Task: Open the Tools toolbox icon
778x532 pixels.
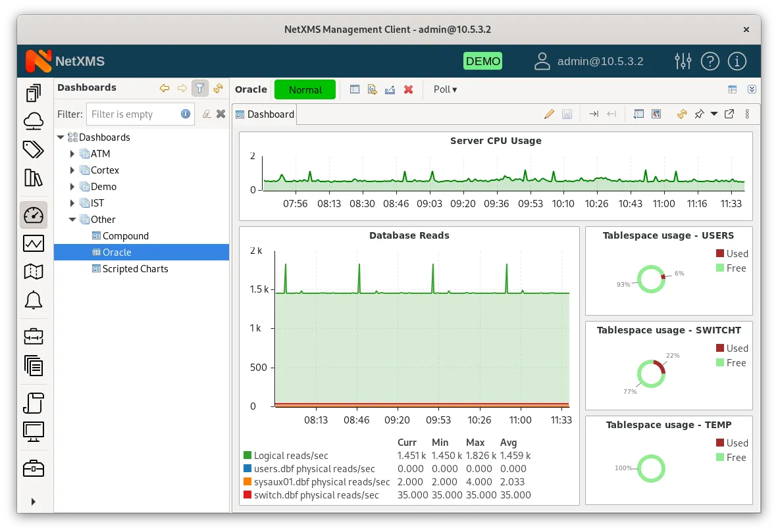Action: pos(34,468)
